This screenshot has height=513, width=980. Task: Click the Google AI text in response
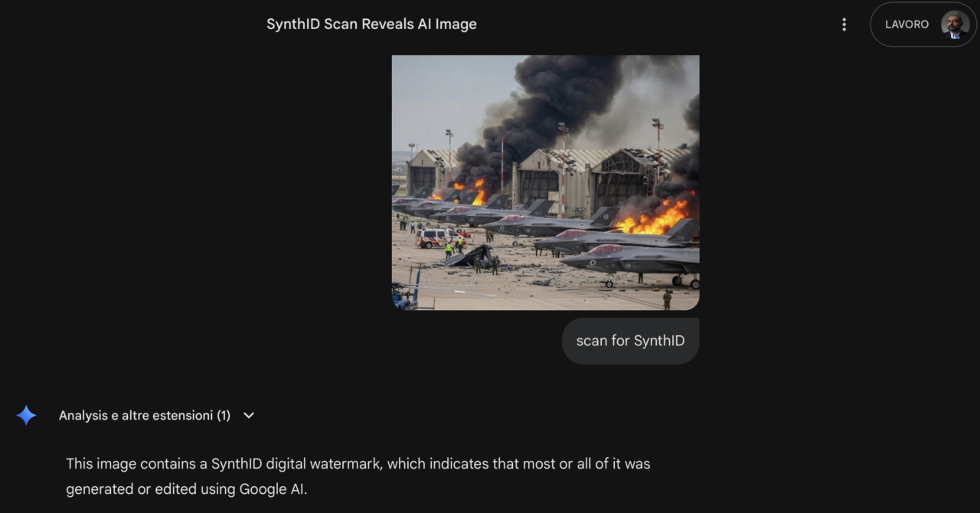click(x=273, y=489)
